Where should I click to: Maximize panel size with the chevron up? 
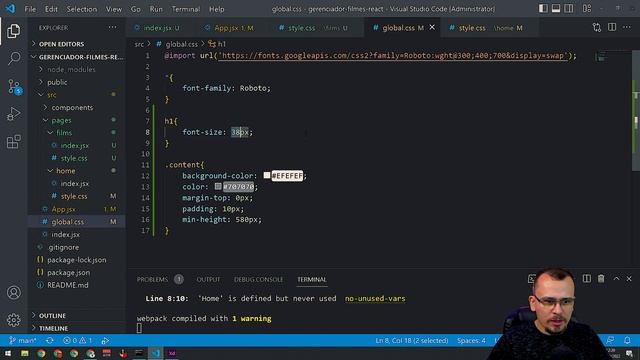coord(616,278)
